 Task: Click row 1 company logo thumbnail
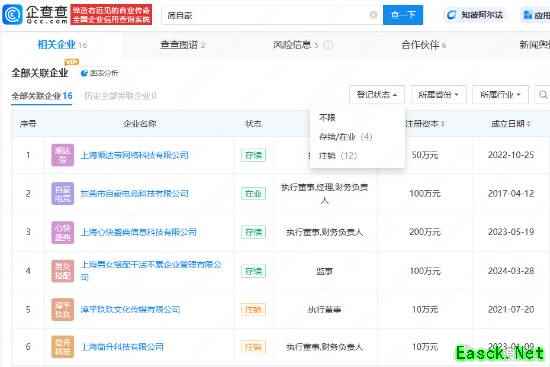point(63,155)
